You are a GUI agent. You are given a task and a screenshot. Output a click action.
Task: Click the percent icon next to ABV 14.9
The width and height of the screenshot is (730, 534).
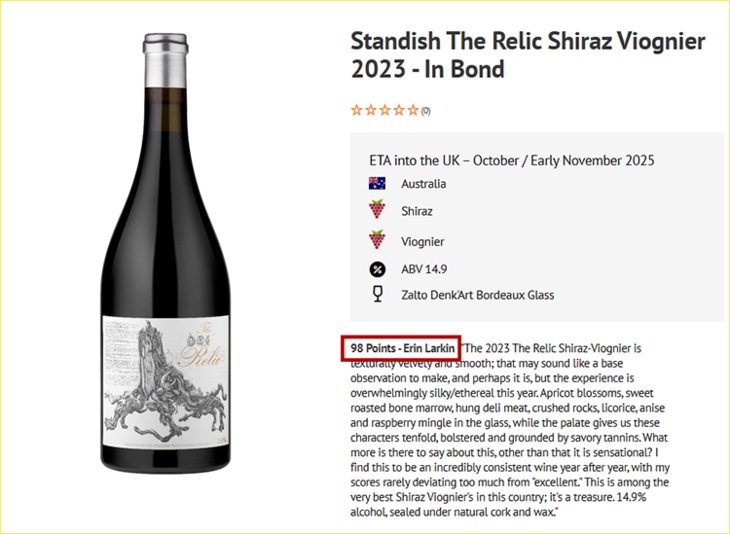(377, 268)
